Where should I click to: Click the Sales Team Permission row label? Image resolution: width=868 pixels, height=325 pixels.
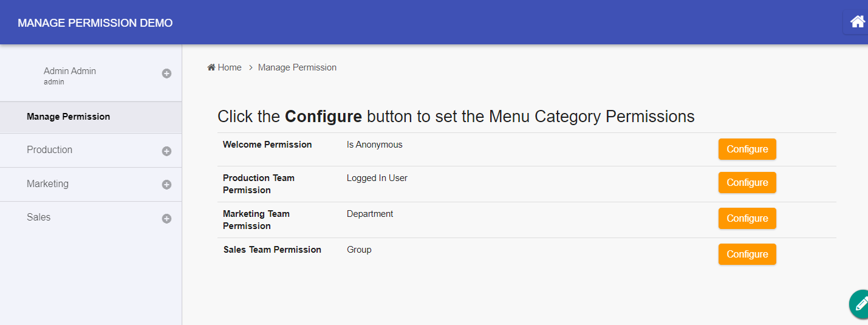[272, 250]
